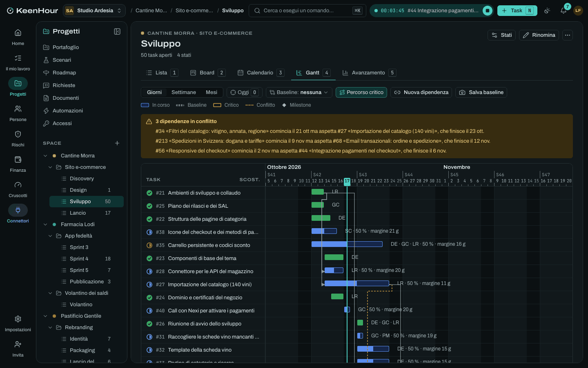Open Impostazioni gear icon
Viewport: 588px width, 368px height.
(x=18, y=319)
